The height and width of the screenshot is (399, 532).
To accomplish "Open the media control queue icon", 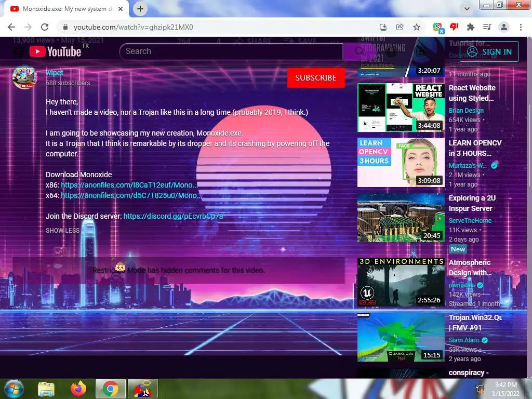I will point(487,27).
